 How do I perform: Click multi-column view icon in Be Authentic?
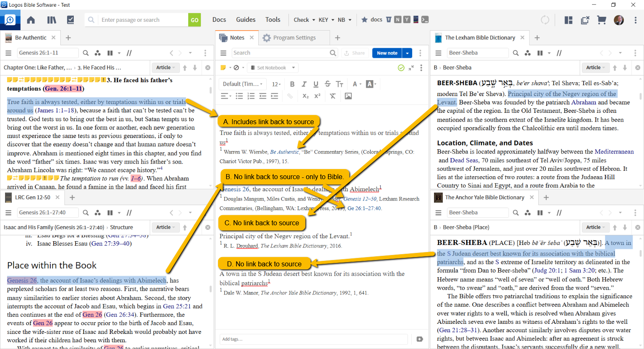click(110, 53)
